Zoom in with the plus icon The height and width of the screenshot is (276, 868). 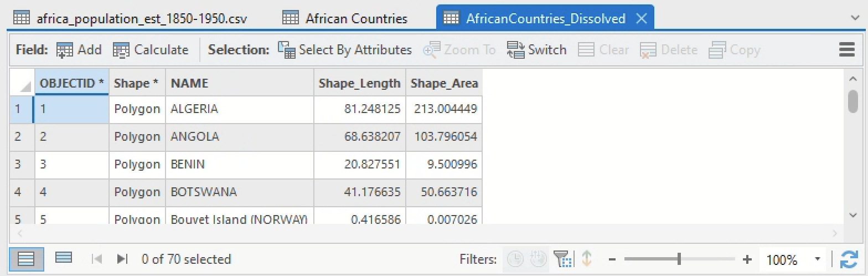point(747,259)
